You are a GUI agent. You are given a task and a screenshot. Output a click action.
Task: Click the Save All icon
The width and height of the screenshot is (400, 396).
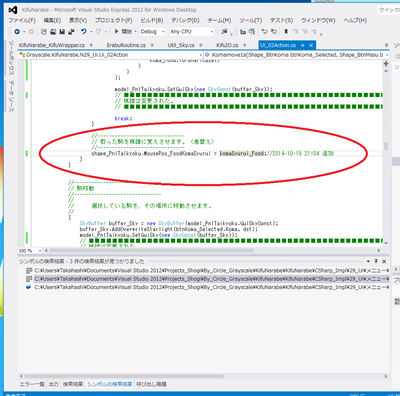(x=71, y=32)
